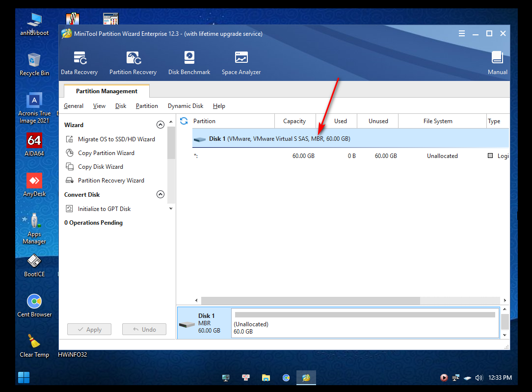
Task: Sort by the Used column header
Action: (x=337, y=121)
